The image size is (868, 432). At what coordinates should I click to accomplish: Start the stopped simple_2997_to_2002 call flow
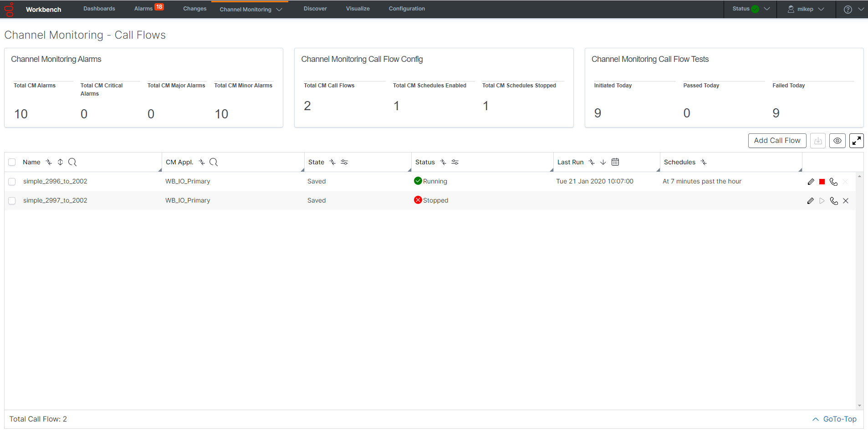(822, 201)
